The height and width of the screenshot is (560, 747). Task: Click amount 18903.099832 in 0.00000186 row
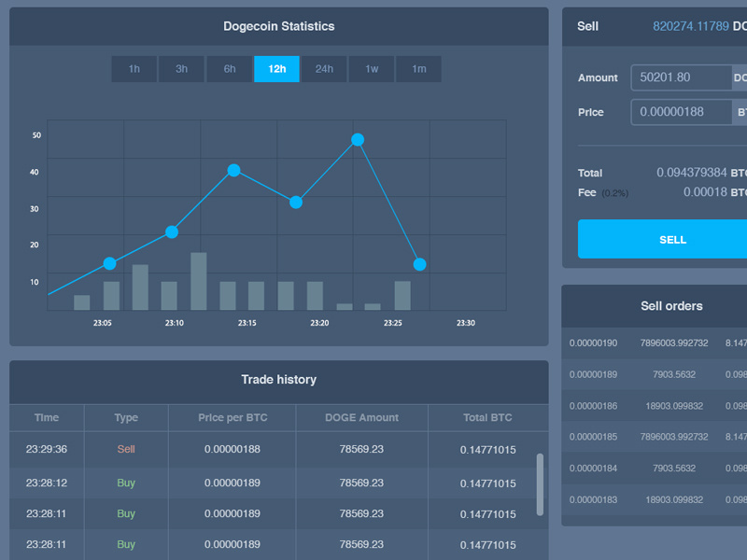pyautogui.click(x=674, y=406)
